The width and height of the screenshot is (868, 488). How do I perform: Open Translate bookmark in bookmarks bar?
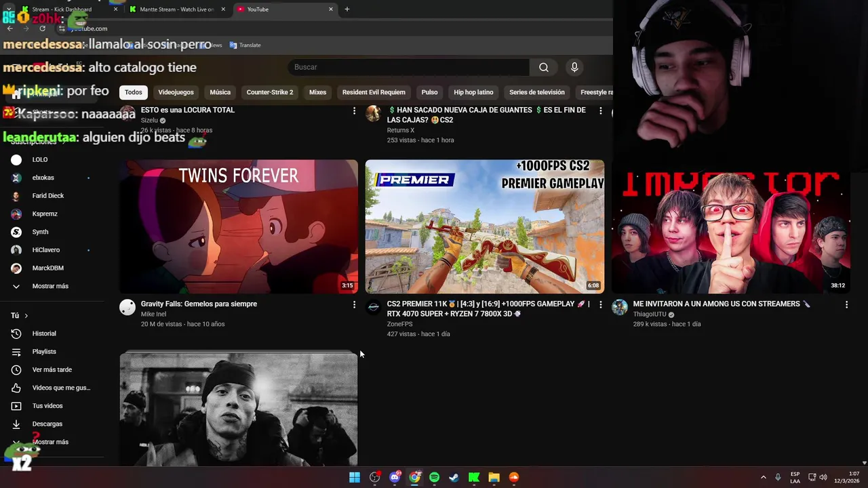coord(245,45)
